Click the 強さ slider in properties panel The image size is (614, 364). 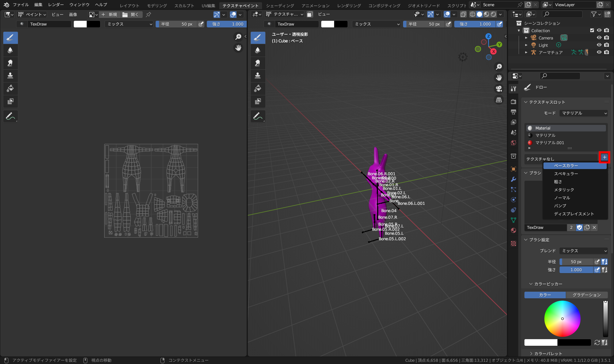576,270
